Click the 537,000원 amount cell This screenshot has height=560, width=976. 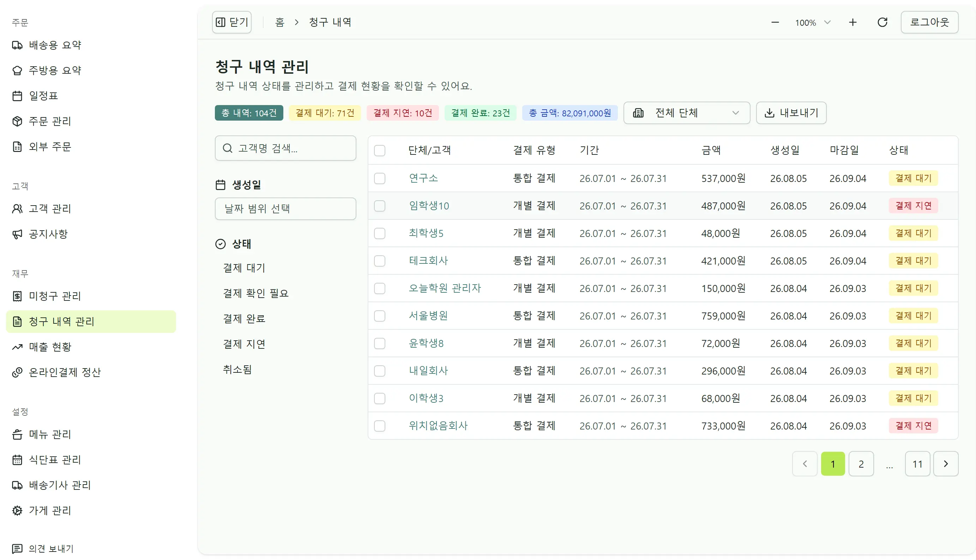723,178
